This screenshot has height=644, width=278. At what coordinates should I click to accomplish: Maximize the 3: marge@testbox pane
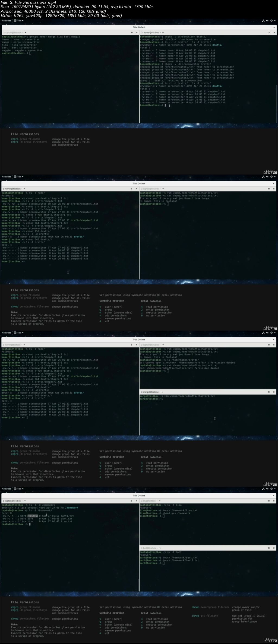pos(269,392)
